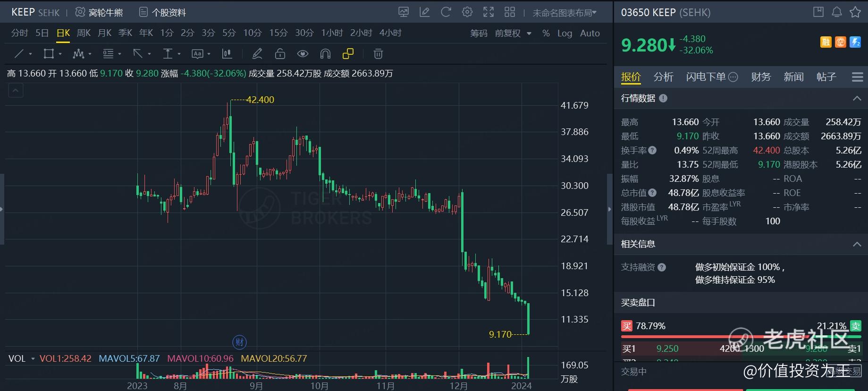Collapse the 行情数据 section
This screenshot has width=868, height=391.
pyautogui.click(x=857, y=98)
